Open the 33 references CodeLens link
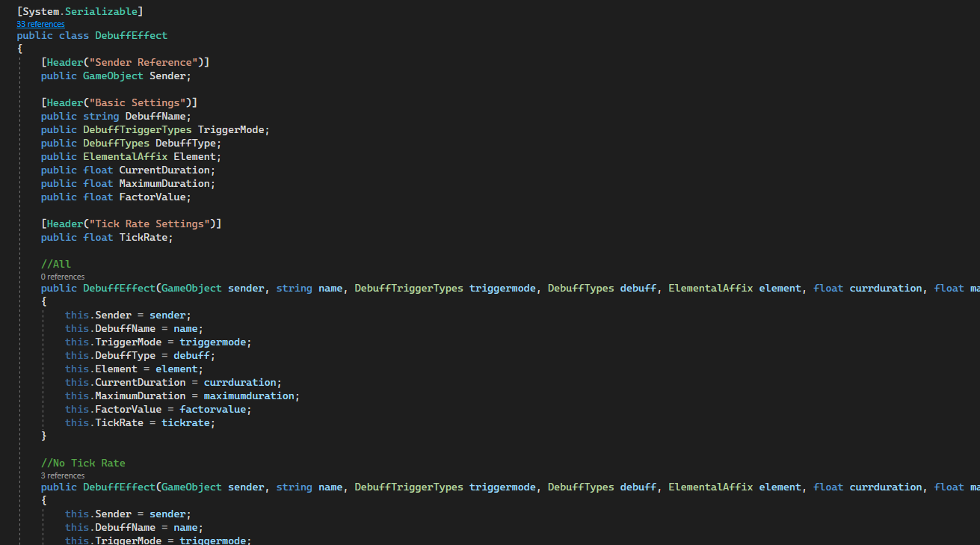Screen dimensions: 980x545 pos(40,24)
